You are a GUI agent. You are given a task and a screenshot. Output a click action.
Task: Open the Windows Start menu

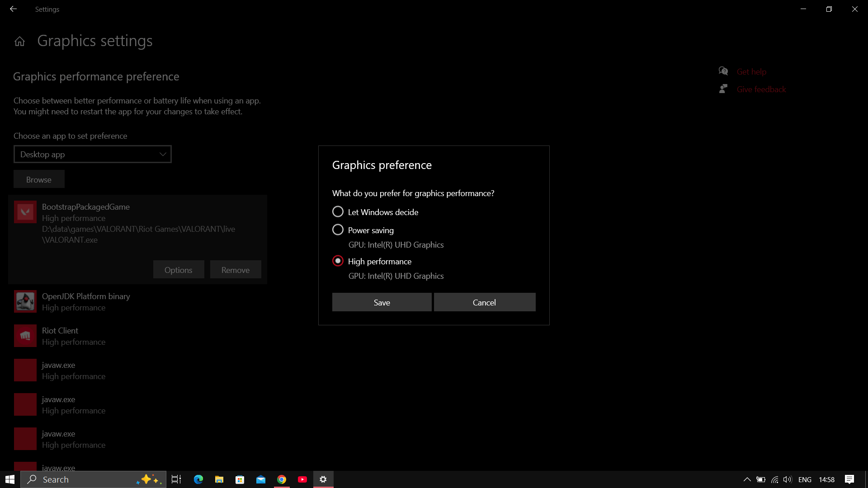10,479
